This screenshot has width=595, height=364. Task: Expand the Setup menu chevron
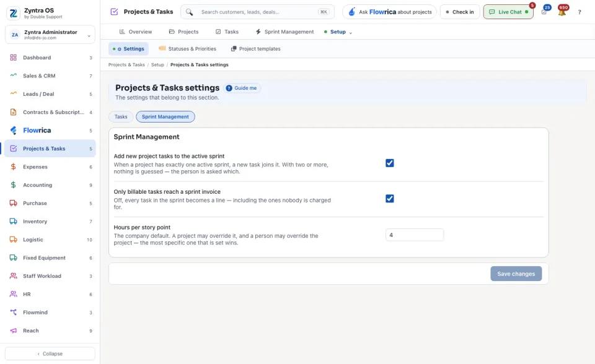coord(351,33)
